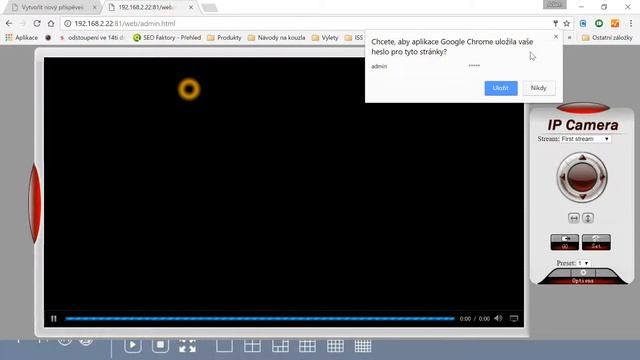
Task: Open the browser home page
Action: click(x=51, y=24)
